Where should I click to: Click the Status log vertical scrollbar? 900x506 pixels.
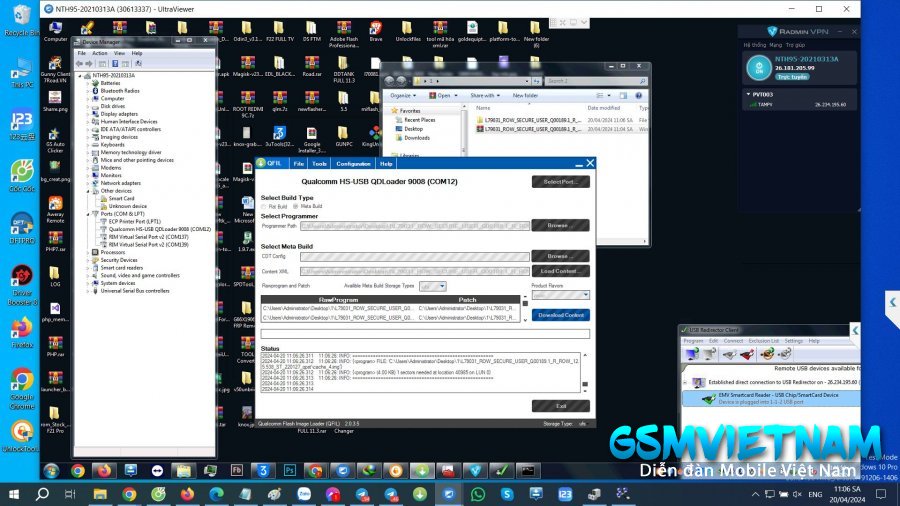585,373
